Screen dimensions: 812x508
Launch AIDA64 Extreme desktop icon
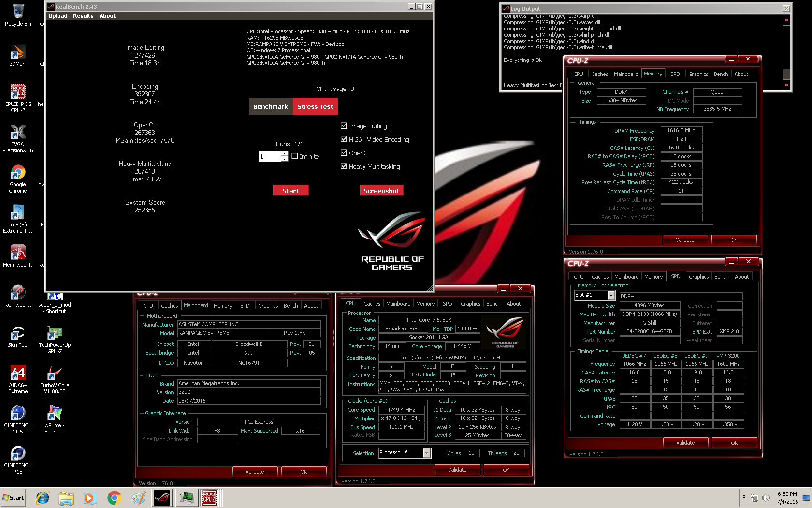point(18,380)
